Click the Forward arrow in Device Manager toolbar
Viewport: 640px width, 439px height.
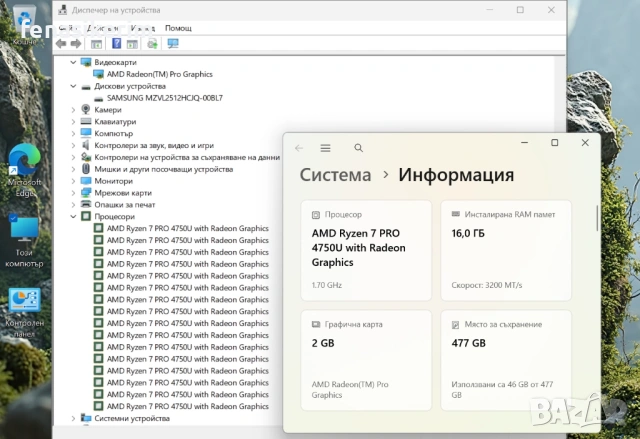coord(76,44)
